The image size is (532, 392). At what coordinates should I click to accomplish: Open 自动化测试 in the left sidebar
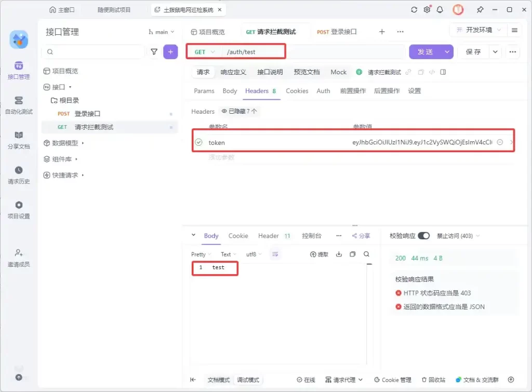(19, 105)
